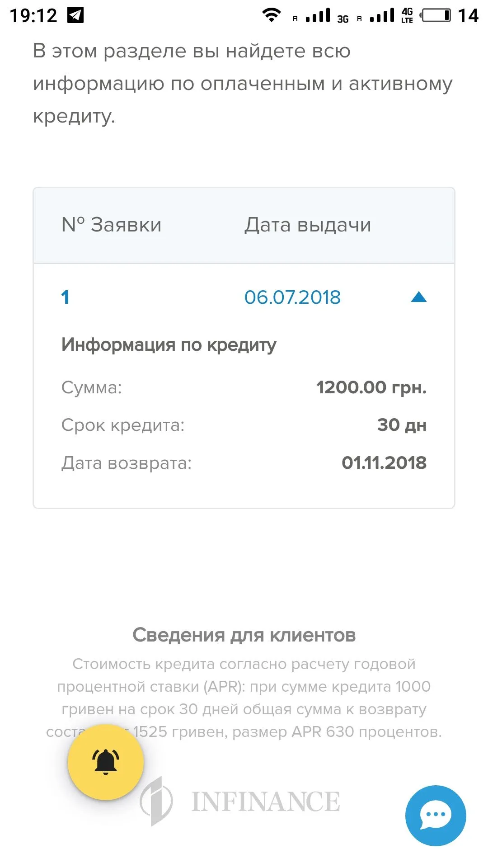This screenshot has height=868, width=488.
Task: Tap the yellow notification bell button
Action: click(106, 762)
